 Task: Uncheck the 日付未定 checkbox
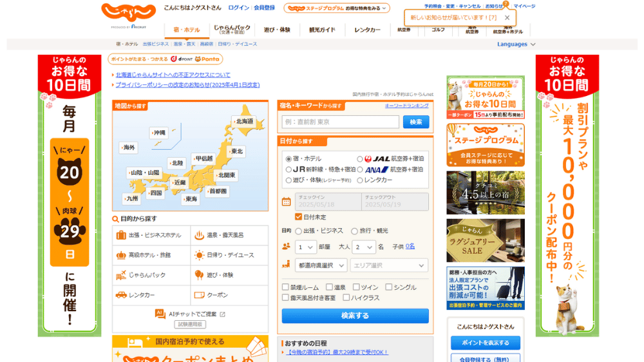299,216
